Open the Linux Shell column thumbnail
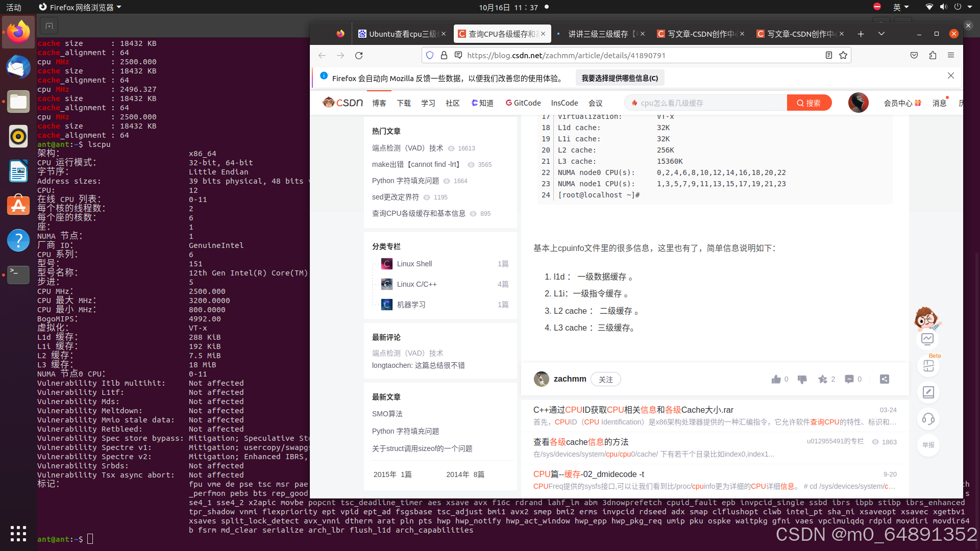 tap(387, 264)
